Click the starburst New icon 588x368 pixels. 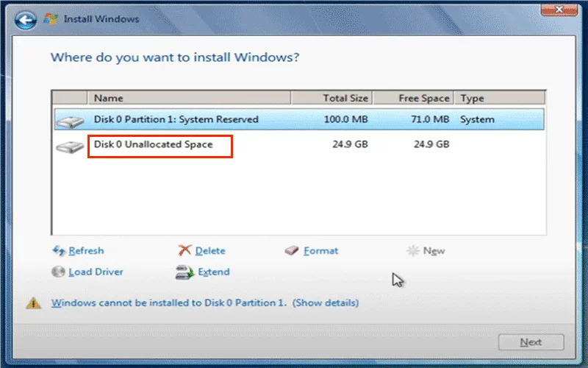(413, 250)
